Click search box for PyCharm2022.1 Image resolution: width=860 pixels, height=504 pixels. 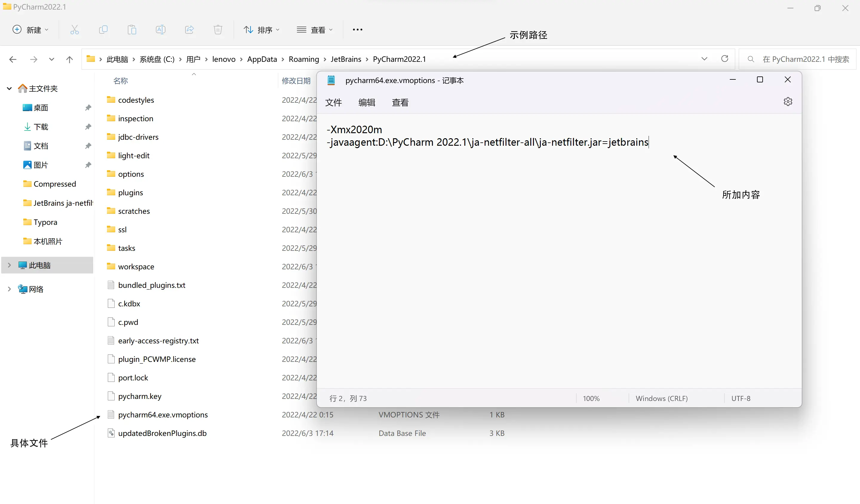tap(797, 59)
